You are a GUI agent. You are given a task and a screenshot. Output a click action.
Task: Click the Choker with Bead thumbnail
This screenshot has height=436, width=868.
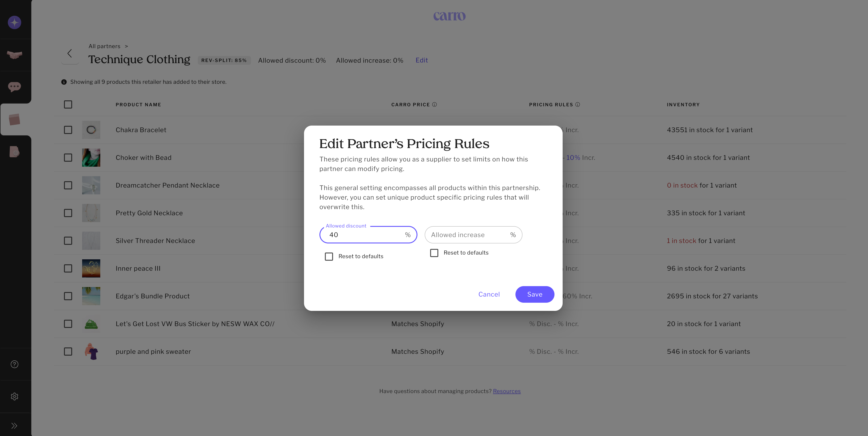91,157
